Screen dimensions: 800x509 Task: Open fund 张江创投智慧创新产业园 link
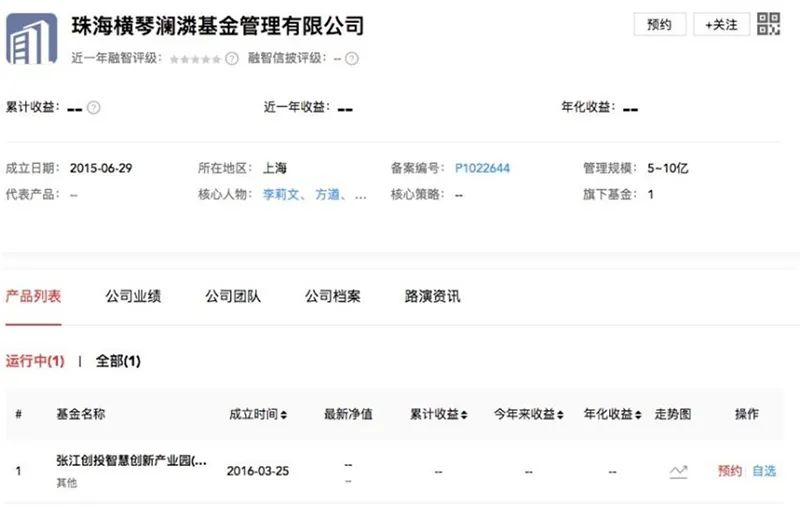[131, 461]
